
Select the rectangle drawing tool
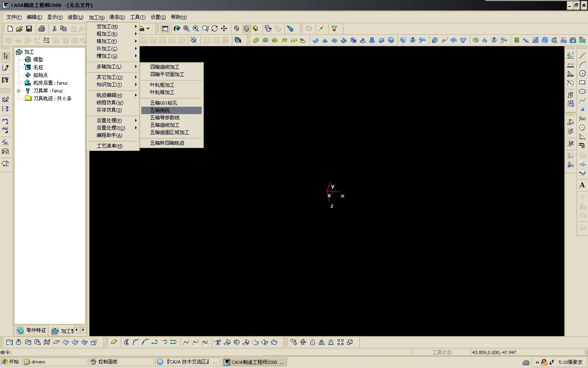click(582, 82)
